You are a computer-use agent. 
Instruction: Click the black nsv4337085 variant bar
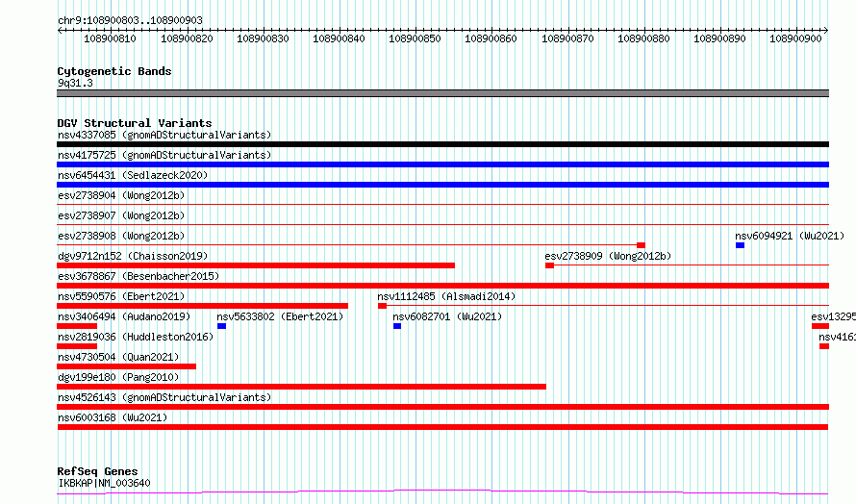(x=442, y=144)
